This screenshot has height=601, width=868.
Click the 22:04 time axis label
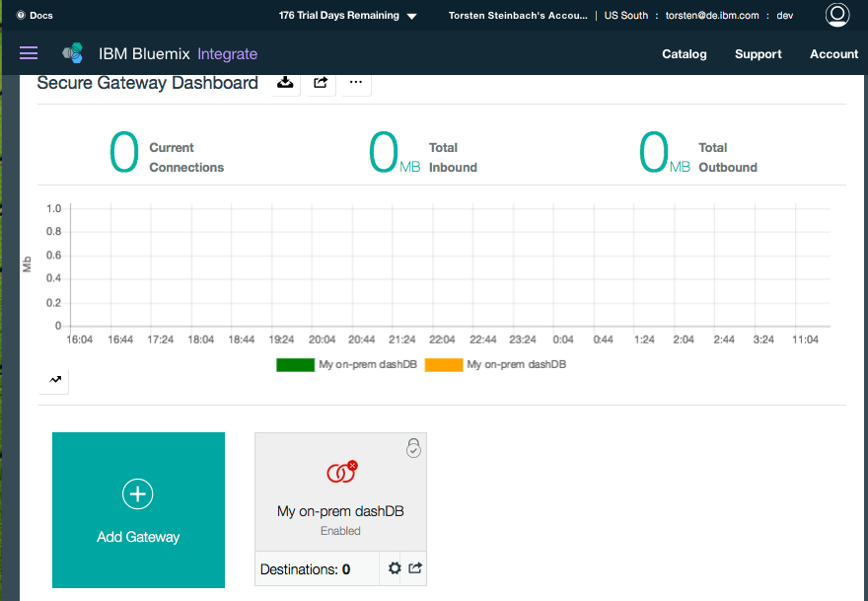click(442, 339)
